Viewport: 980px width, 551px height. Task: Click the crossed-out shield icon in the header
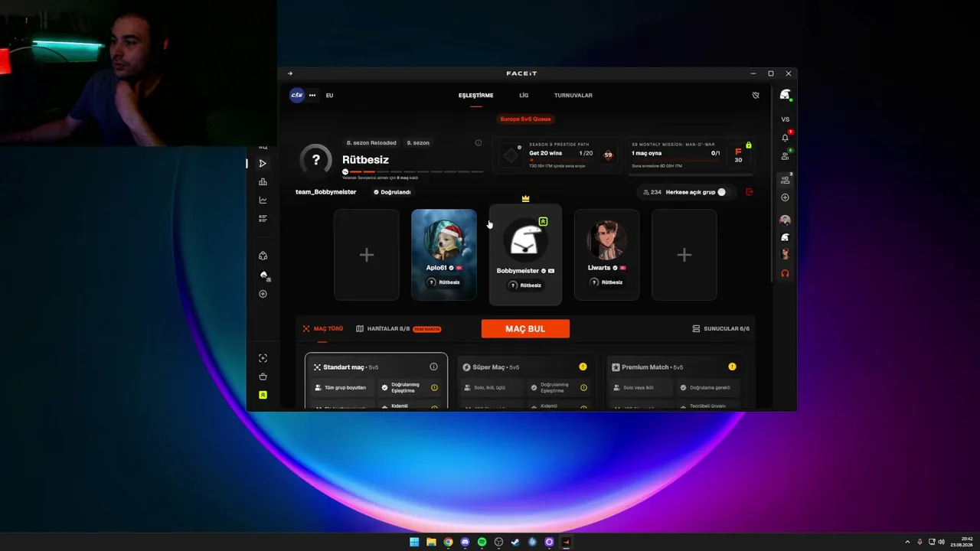coord(756,96)
